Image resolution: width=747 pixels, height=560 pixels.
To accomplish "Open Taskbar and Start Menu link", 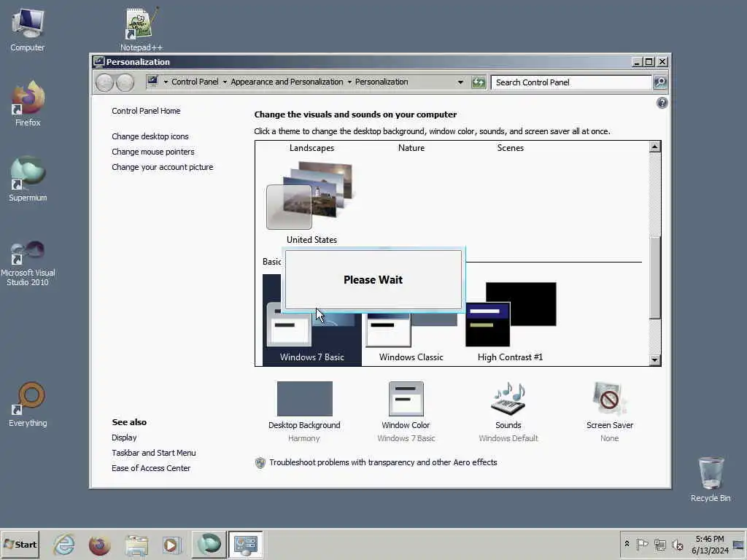I will (x=153, y=453).
